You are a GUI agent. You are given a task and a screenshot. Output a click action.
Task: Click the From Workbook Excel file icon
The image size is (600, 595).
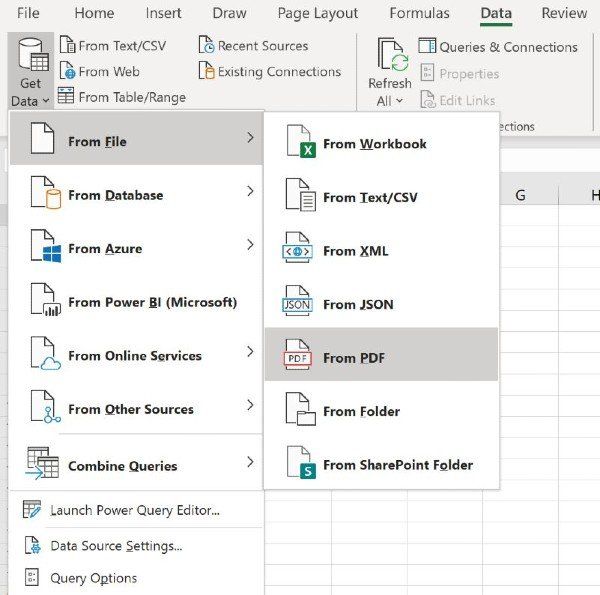click(x=299, y=143)
